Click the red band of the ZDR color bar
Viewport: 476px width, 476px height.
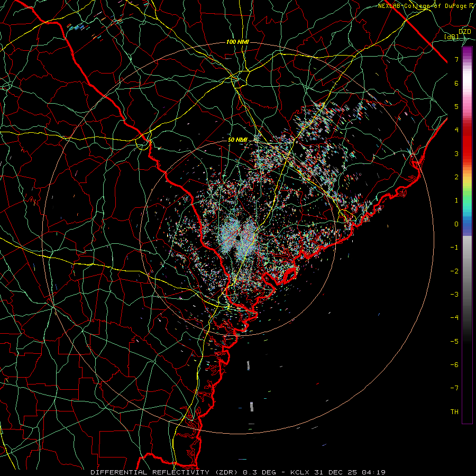[x=467, y=143]
